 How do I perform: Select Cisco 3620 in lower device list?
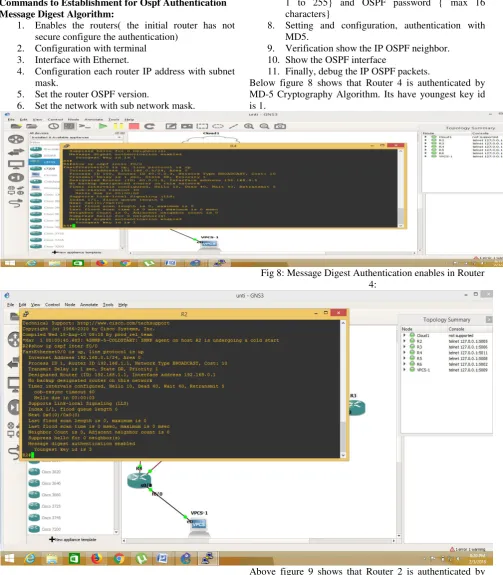tap(45, 472)
